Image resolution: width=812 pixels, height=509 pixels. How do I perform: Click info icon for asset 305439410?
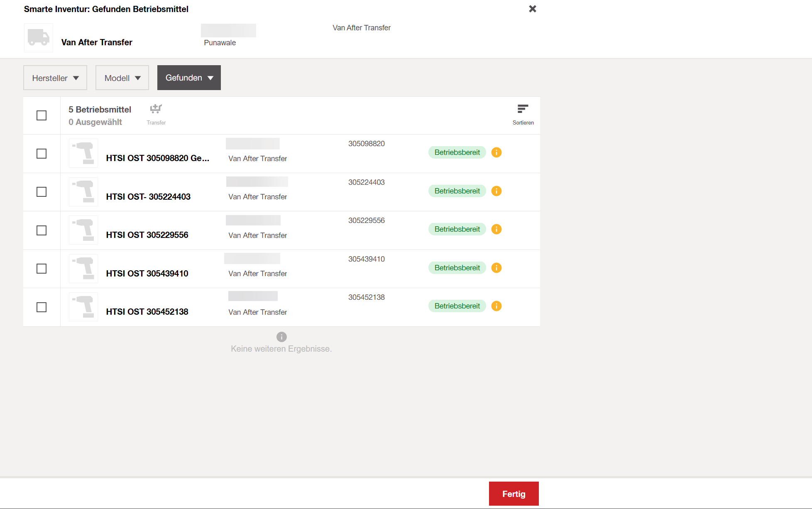pos(496,268)
